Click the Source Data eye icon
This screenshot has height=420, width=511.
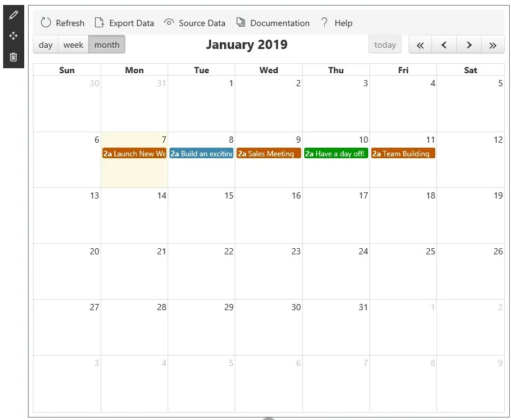pos(169,22)
